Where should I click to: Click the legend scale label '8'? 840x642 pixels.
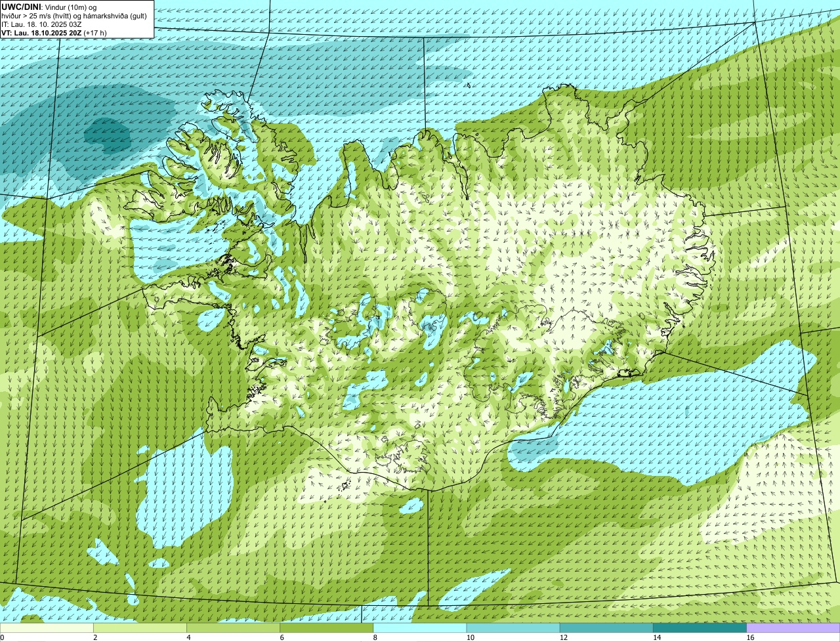pos(375,637)
